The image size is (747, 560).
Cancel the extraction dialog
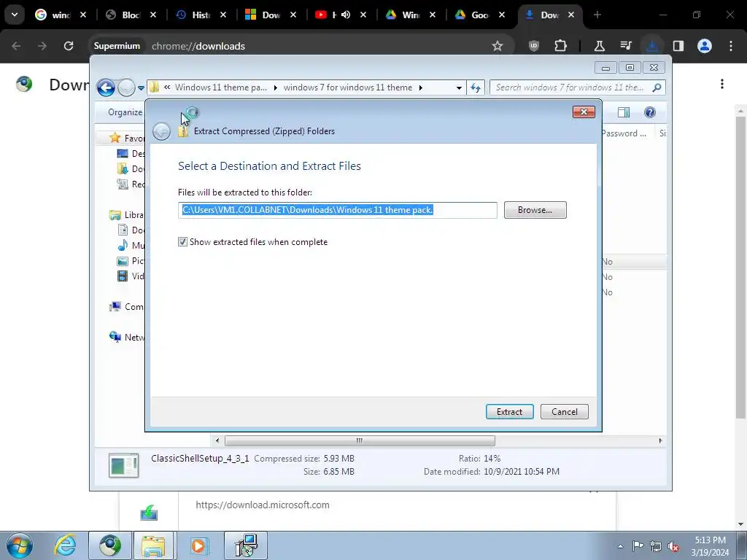coord(564,411)
